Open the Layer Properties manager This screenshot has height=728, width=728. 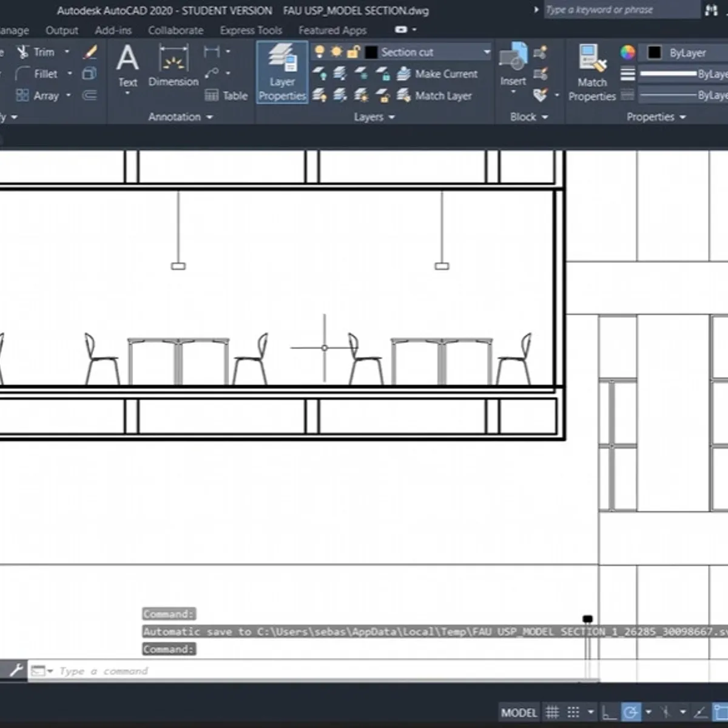[x=281, y=71]
